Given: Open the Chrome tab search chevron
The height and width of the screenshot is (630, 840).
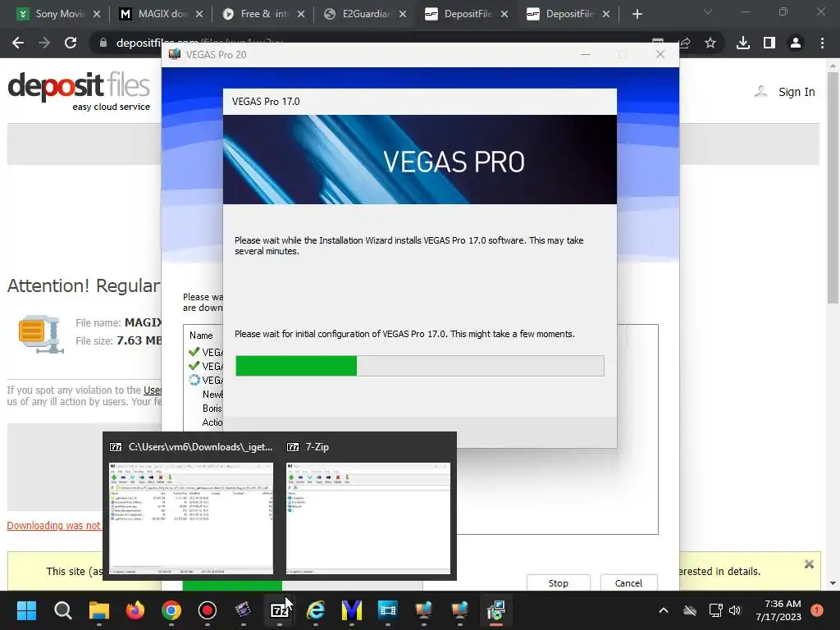Looking at the screenshot, I should 708,11.
